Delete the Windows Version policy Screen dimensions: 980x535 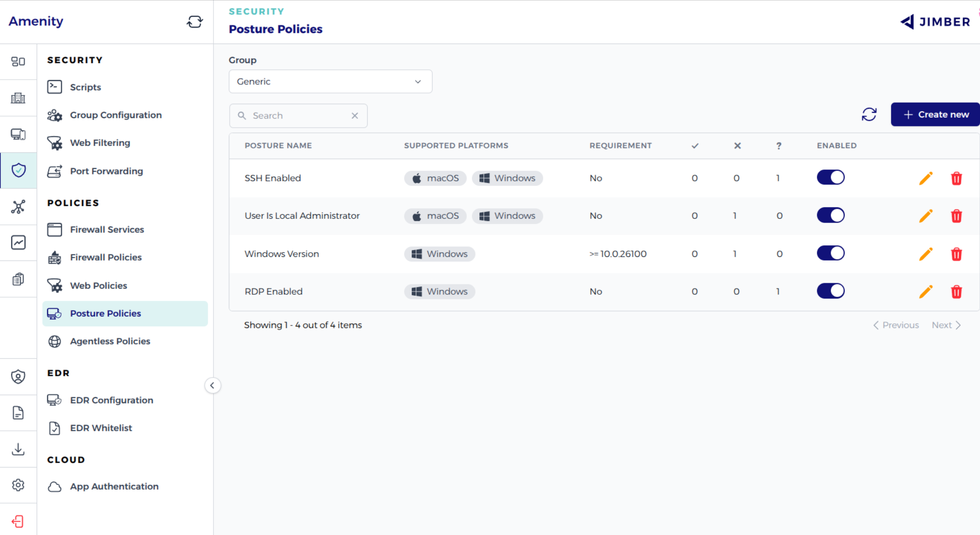coord(956,254)
